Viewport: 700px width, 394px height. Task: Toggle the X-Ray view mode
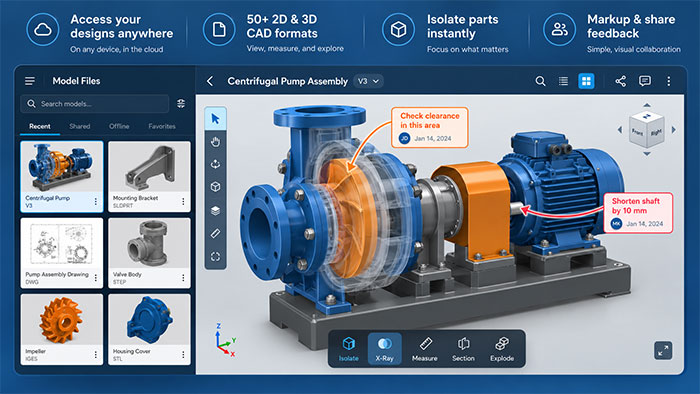tap(384, 348)
